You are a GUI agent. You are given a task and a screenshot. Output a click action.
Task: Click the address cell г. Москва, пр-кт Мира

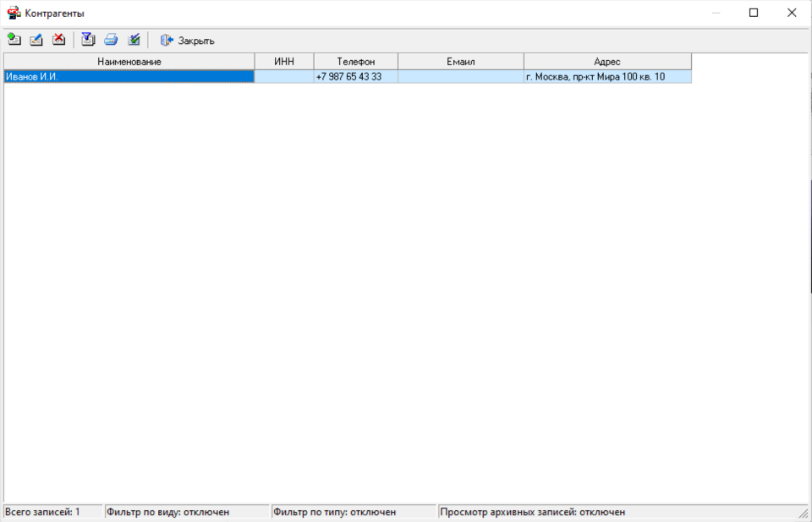coord(607,77)
